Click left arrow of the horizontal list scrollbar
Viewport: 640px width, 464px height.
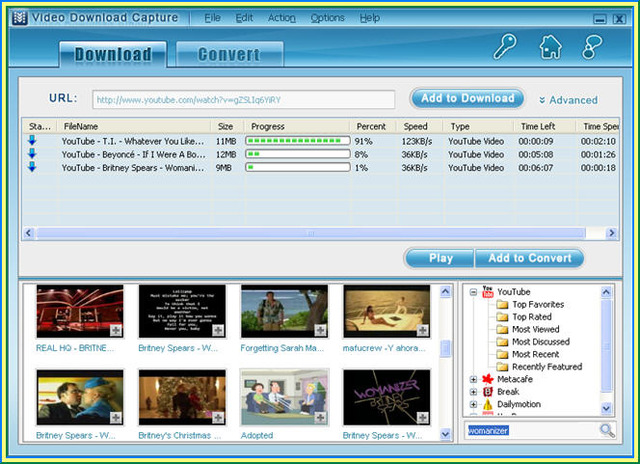pyautogui.click(x=29, y=233)
